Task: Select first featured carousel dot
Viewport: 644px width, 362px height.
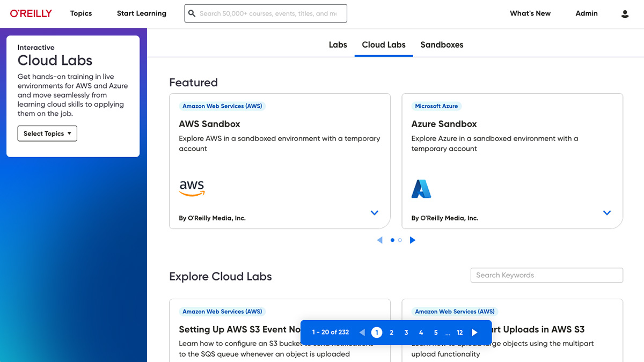Action: (x=392, y=240)
